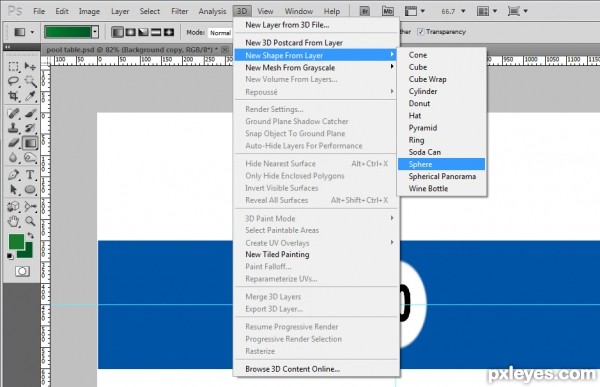Edit the green gradient preview

pyautogui.click(x=68, y=32)
